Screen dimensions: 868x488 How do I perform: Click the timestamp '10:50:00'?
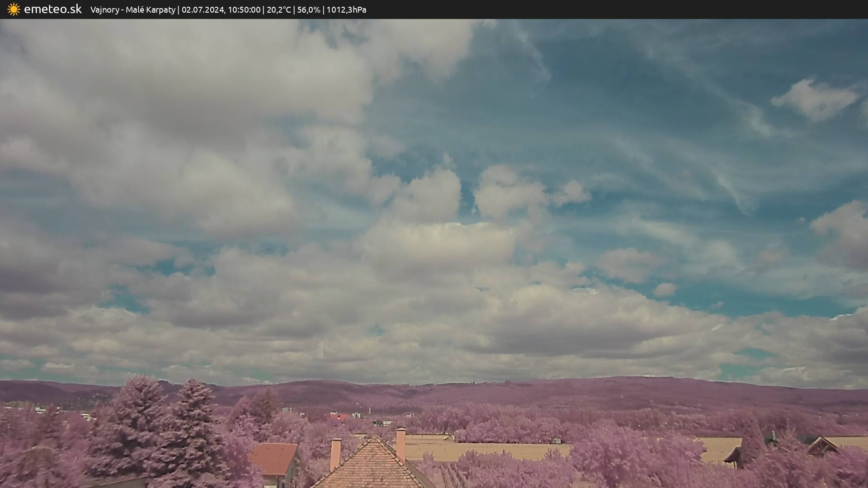click(244, 10)
